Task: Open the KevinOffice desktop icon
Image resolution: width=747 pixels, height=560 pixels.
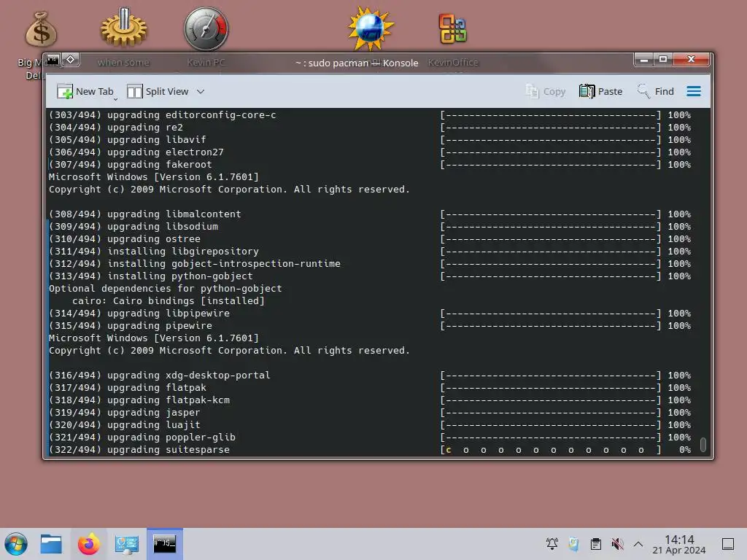Action: (x=452, y=28)
